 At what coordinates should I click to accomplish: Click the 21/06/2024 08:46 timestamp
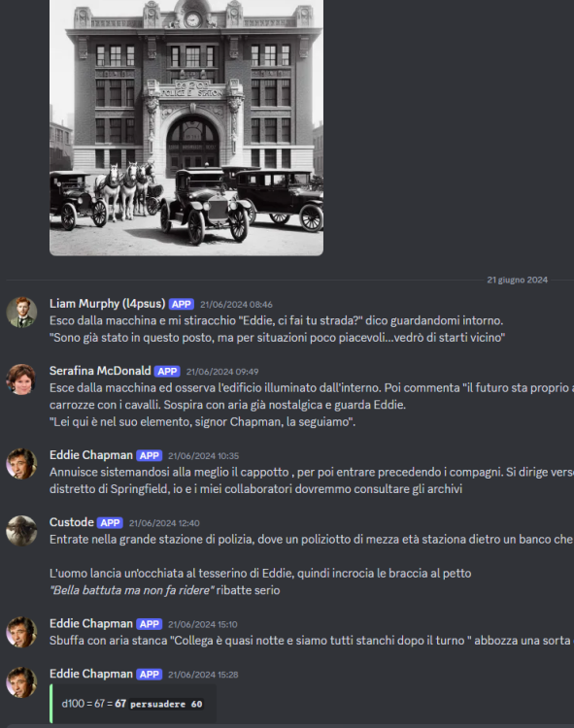[236, 305]
